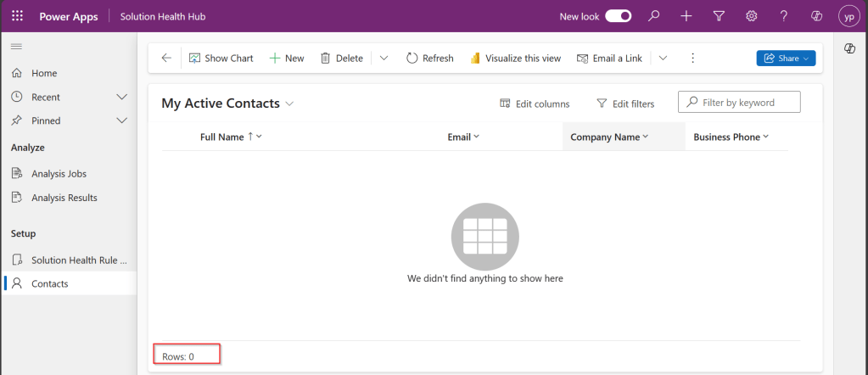Viewport: 868px width, 375px height.
Task: Click the Show Chart button
Action: [221, 58]
